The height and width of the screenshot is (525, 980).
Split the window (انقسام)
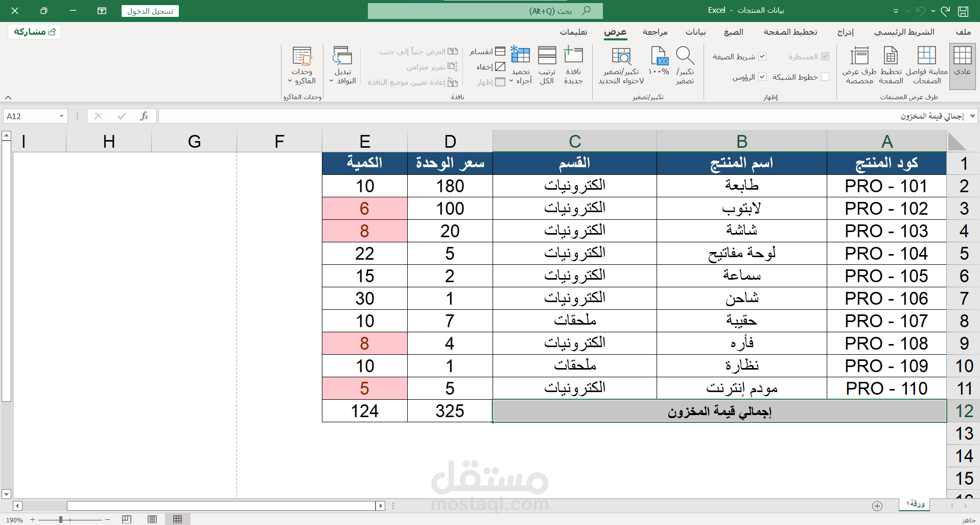click(x=487, y=52)
